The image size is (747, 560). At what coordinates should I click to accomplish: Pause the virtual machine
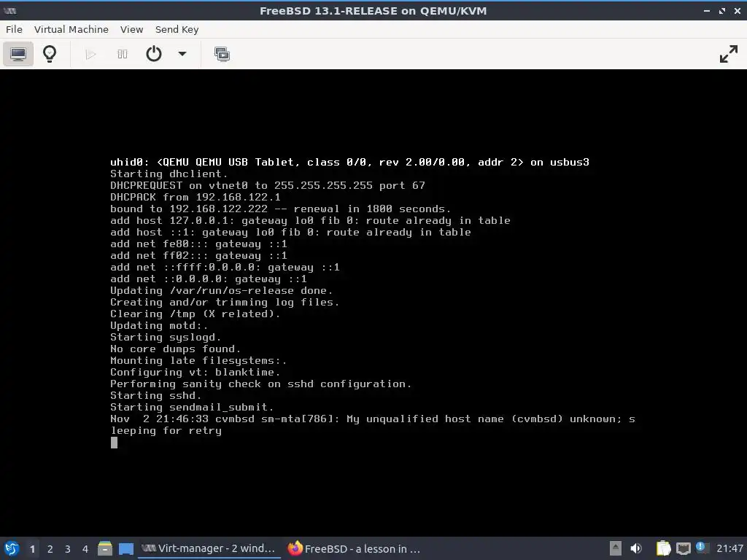tap(123, 54)
